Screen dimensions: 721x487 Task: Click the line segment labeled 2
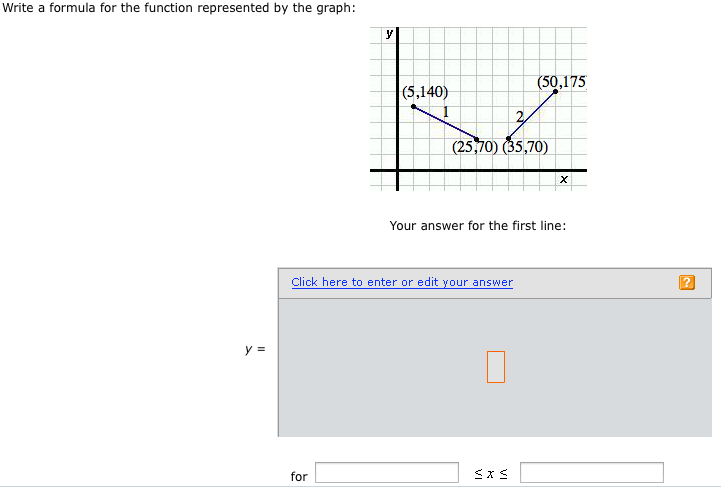(532, 115)
